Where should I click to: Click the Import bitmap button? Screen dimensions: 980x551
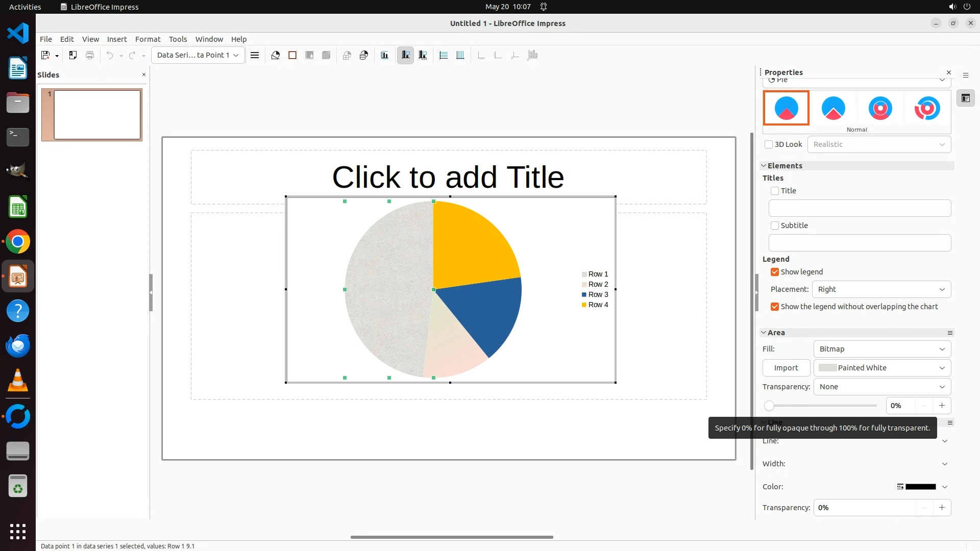(x=786, y=368)
